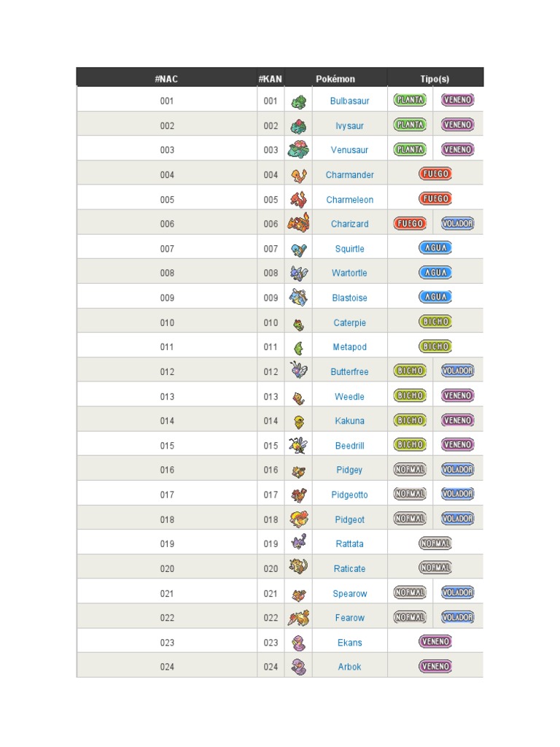The width and height of the screenshot is (560, 747).
Task: Open the Charmander link
Action: (x=349, y=175)
